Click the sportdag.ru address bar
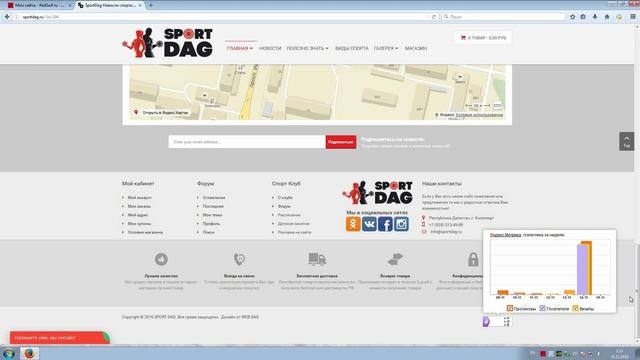 pos(220,17)
